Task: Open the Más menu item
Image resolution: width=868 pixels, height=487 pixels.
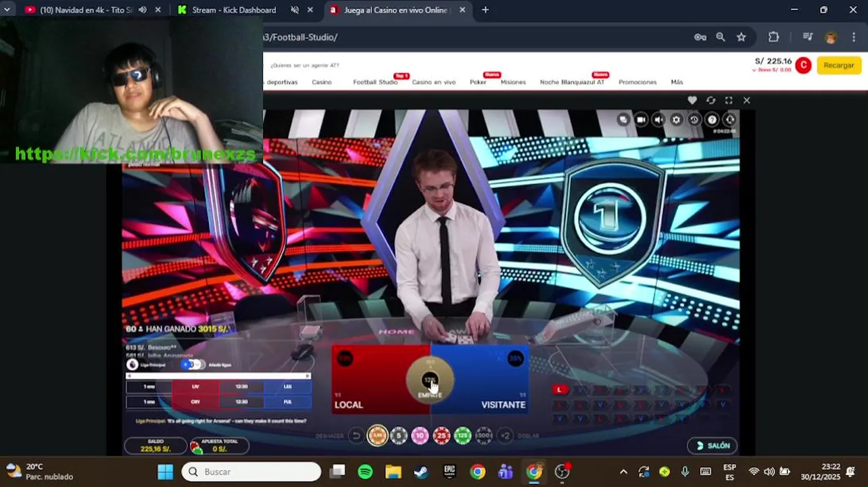Action: (x=677, y=82)
